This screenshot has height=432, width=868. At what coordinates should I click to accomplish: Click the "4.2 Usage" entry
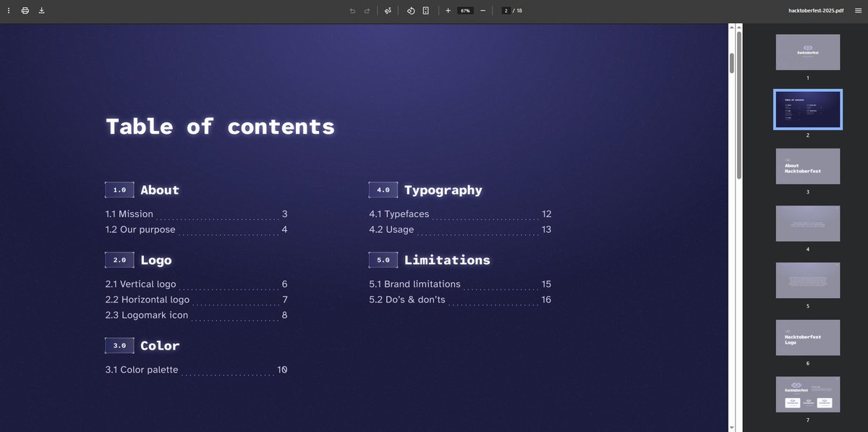click(391, 229)
